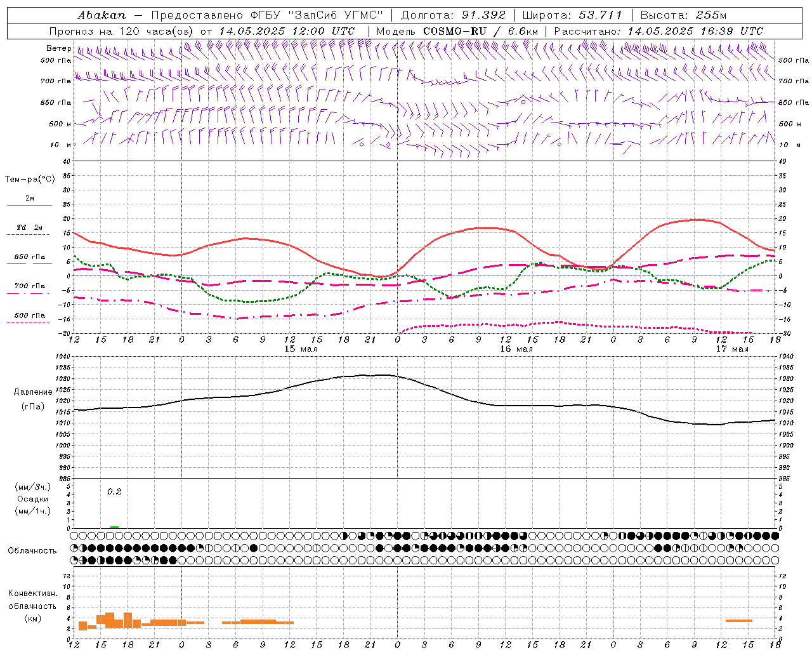Viewport: 812px width, 650px height.
Task: Click left "500 м" wind level label
Action: click(x=60, y=124)
